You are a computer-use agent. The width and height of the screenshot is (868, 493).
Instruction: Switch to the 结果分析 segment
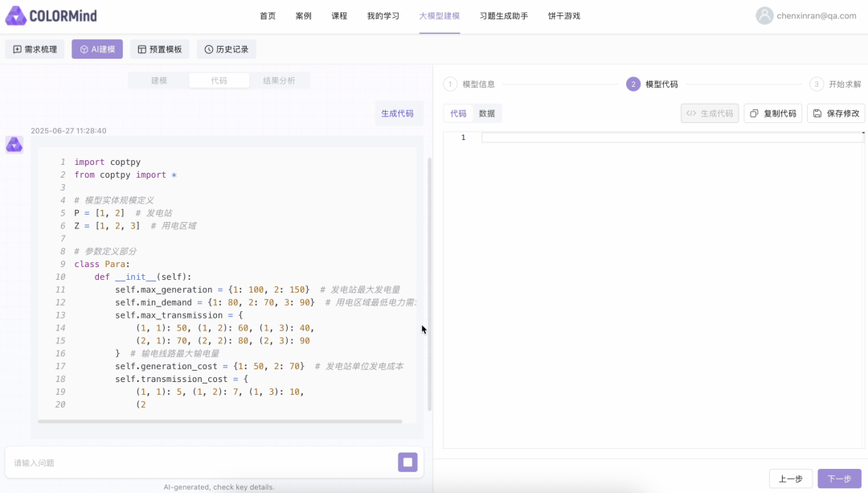[x=279, y=80]
